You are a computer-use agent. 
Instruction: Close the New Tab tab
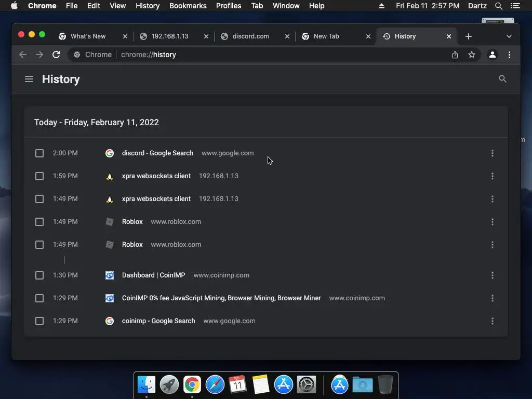tap(368, 36)
